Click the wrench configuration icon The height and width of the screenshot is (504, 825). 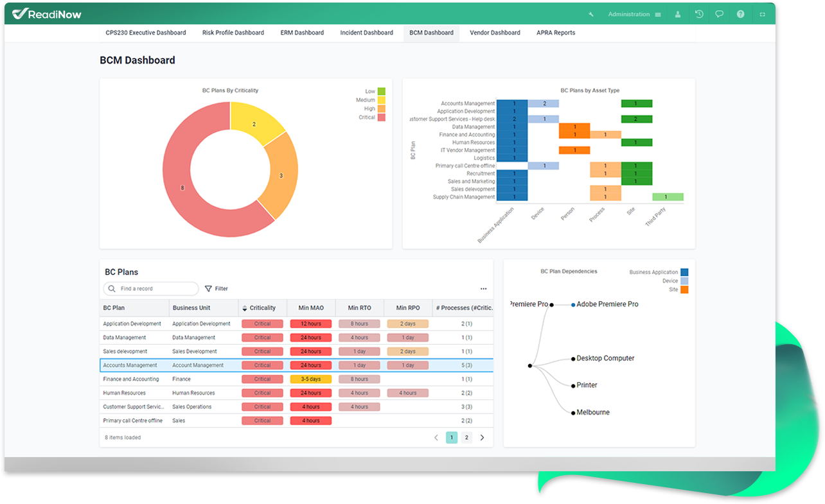click(x=590, y=14)
